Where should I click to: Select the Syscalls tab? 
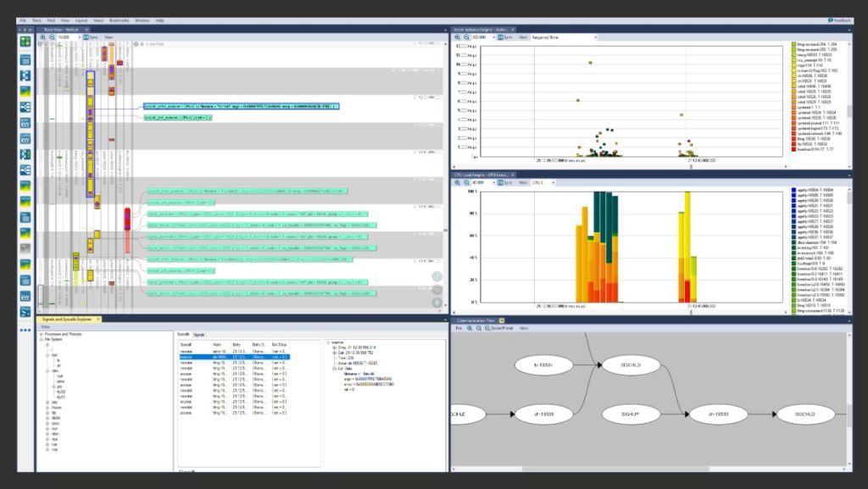point(183,334)
